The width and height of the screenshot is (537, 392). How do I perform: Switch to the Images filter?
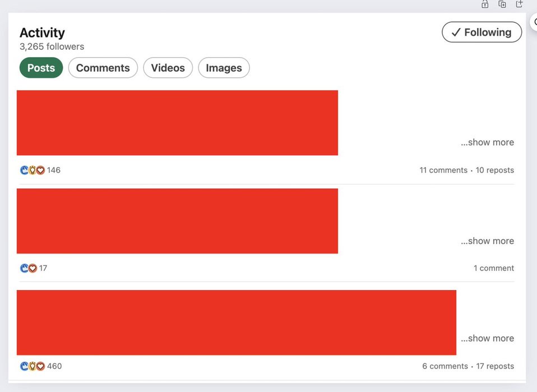point(224,68)
